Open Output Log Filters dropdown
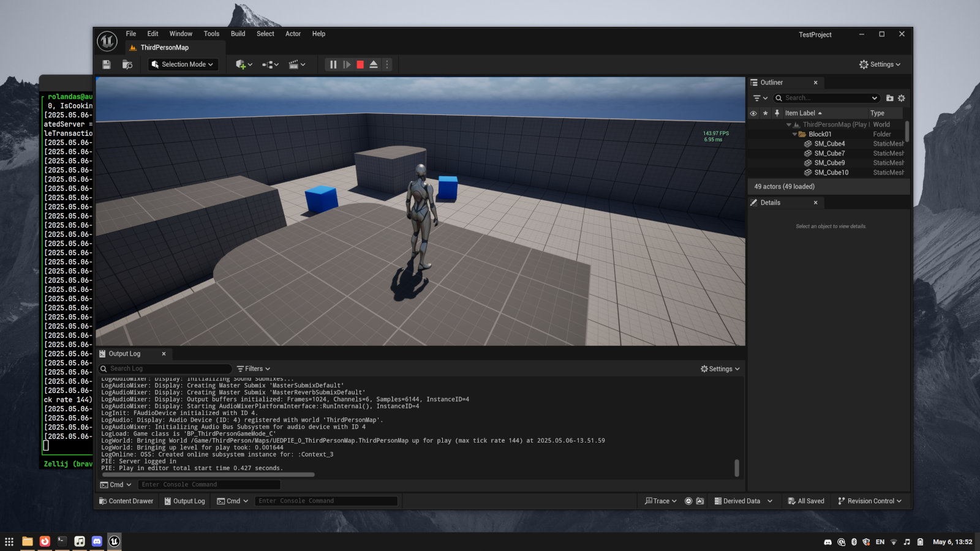Image resolution: width=980 pixels, height=551 pixels. pos(253,369)
